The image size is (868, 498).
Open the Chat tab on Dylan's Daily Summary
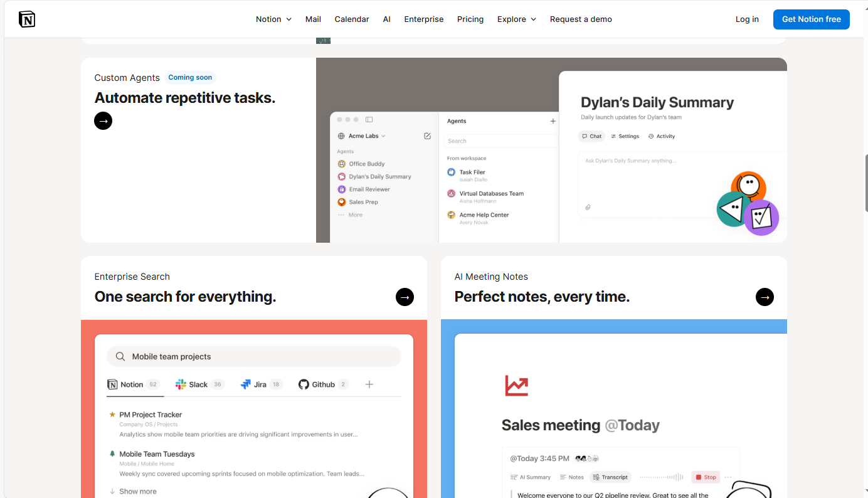point(591,136)
